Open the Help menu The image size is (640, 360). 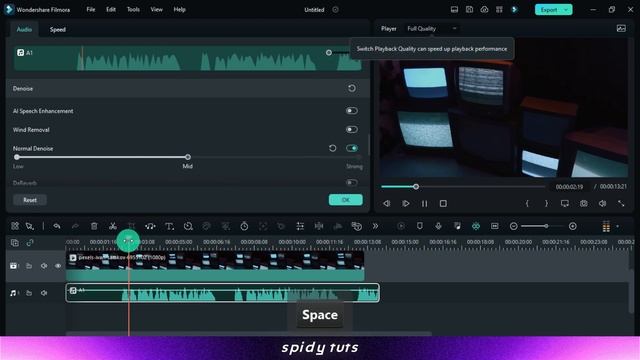(x=180, y=9)
